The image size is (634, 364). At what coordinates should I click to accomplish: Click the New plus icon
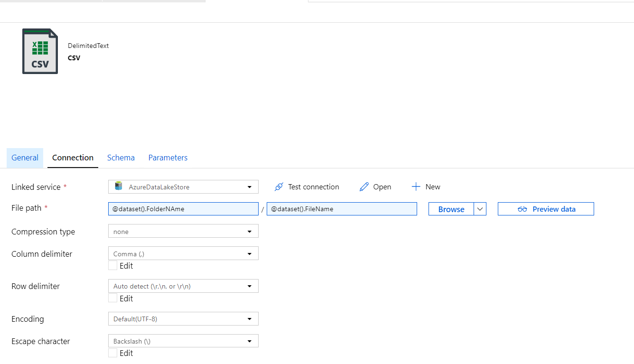click(416, 186)
